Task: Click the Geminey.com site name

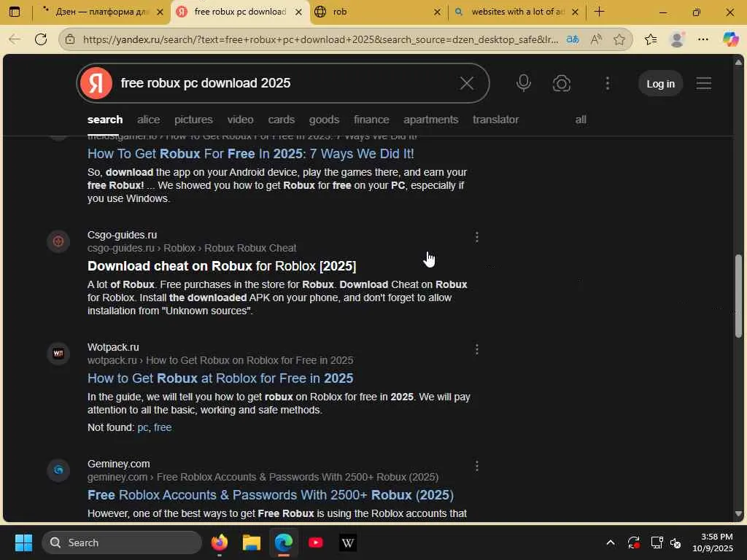Action: click(119, 464)
